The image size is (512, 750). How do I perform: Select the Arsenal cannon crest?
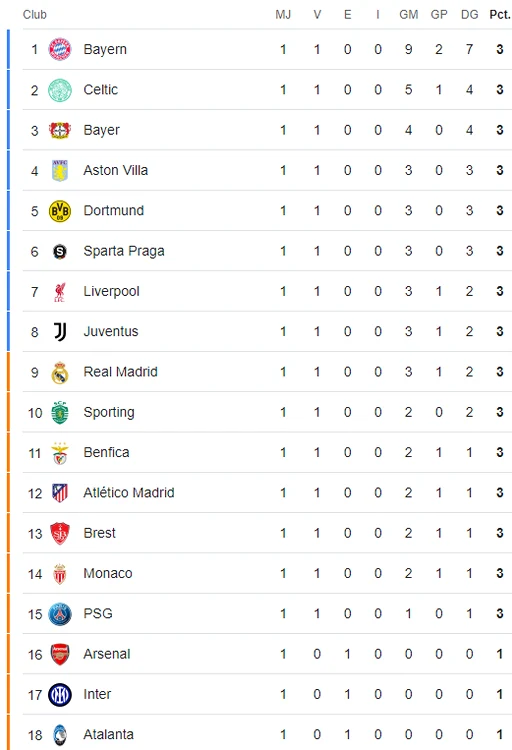point(60,654)
